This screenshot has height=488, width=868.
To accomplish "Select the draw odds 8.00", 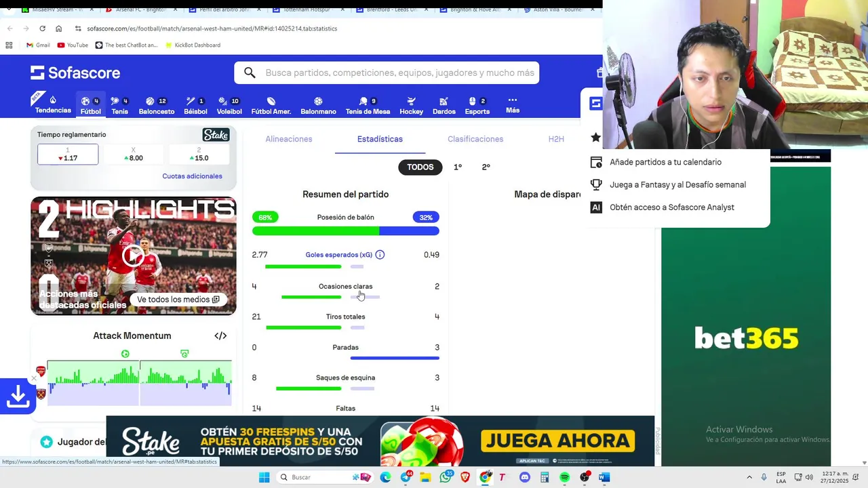I will click(133, 155).
